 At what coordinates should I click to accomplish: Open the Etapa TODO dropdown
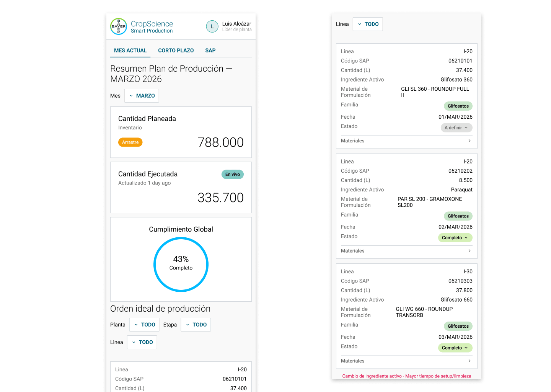click(196, 325)
